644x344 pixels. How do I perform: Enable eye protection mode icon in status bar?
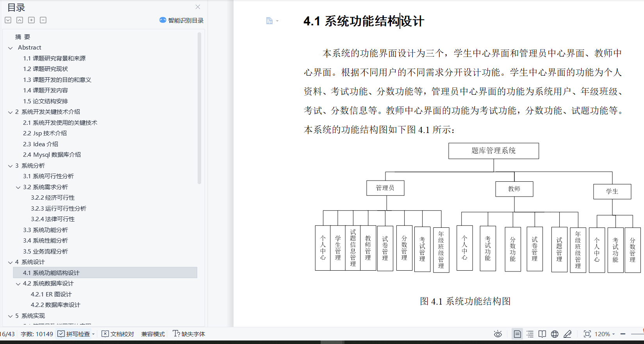498,334
